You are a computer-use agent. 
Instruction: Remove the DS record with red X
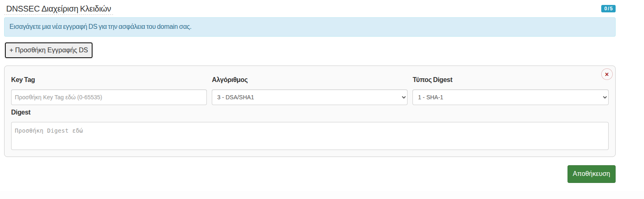[607, 74]
